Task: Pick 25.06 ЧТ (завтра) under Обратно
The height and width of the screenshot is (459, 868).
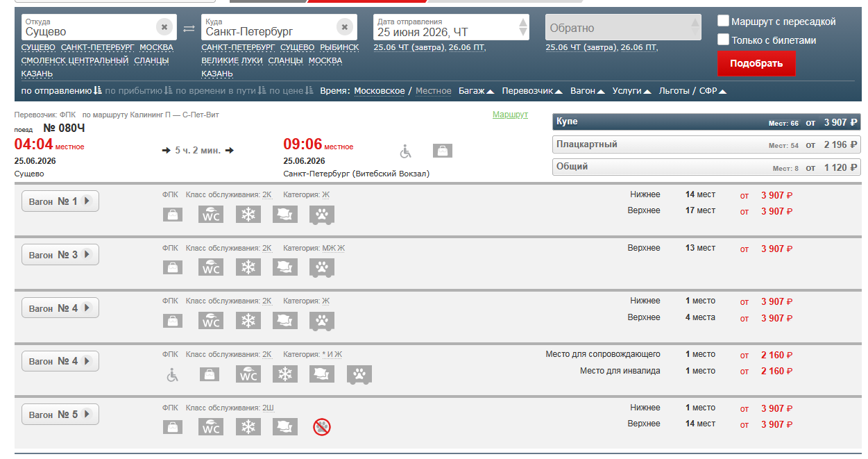Action: (581, 47)
